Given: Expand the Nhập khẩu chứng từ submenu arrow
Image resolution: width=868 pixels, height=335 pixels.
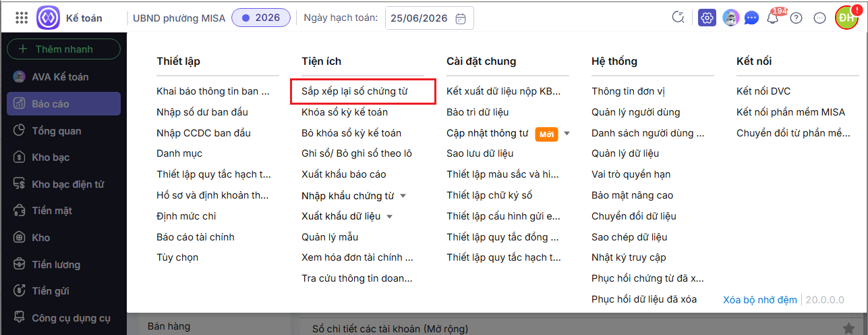Looking at the screenshot, I should point(403,196).
